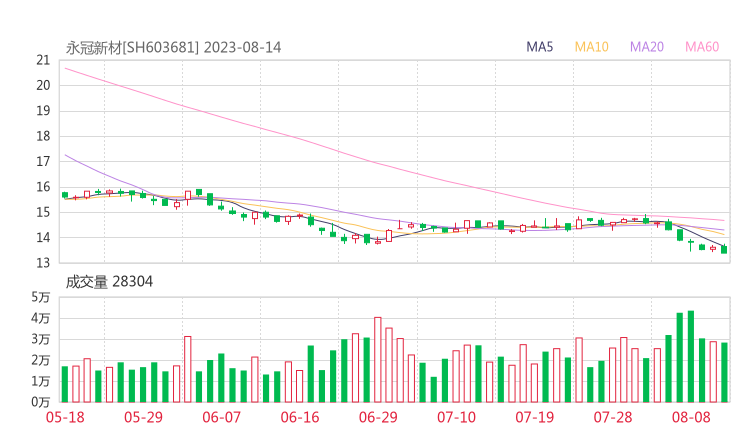This screenshot has width=740, height=440.
Task: Pick the 07-10 date axis label
Action: (x=455, y=417)
